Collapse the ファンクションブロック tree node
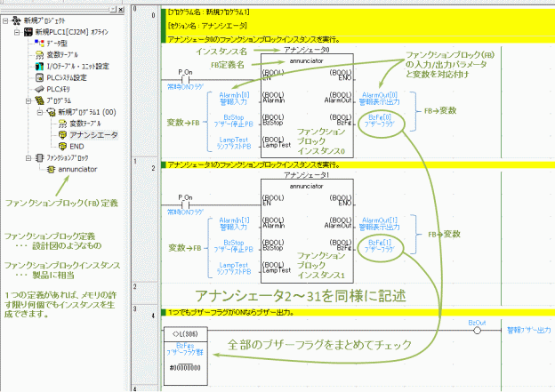Image resolution: width=555 pixels, height=392 pixels. pos(28,158)
